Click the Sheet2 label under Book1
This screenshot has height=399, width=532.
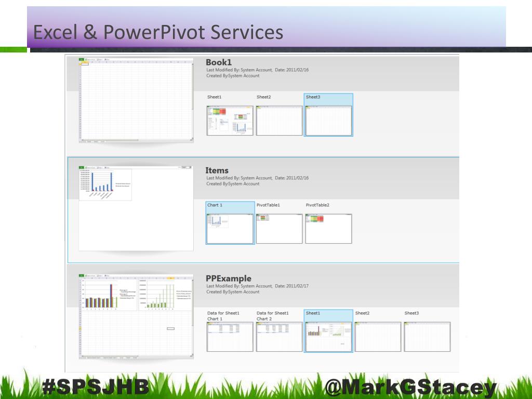tap(263, 97)
